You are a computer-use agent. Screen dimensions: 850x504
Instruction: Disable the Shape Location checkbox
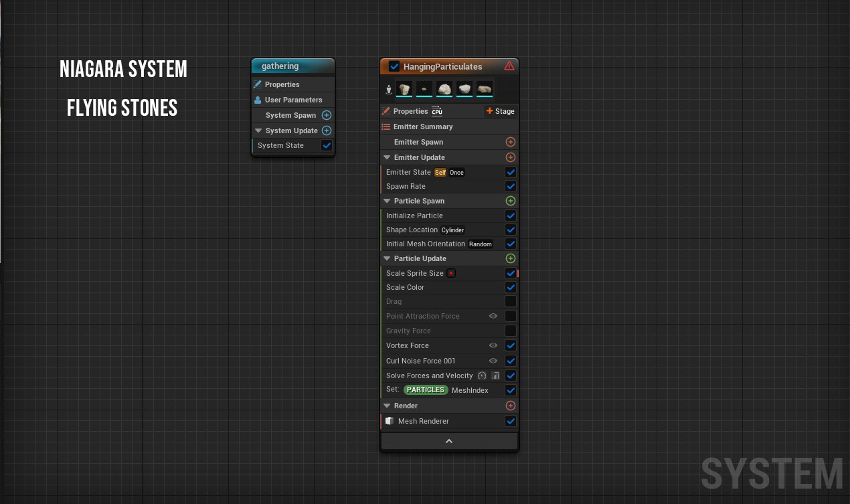pyautogui.click(x=511, y=230)
